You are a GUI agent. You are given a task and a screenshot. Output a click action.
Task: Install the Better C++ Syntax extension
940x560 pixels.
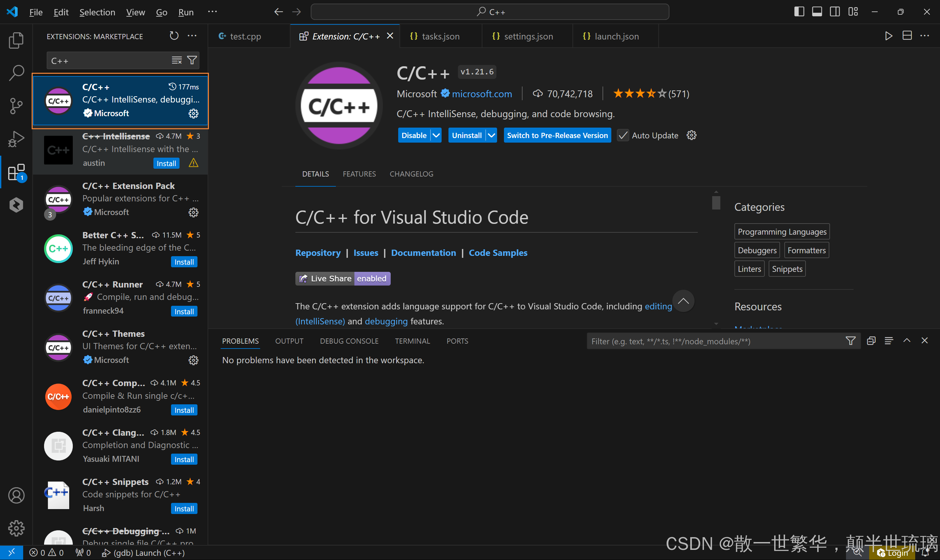click(184, 262)
